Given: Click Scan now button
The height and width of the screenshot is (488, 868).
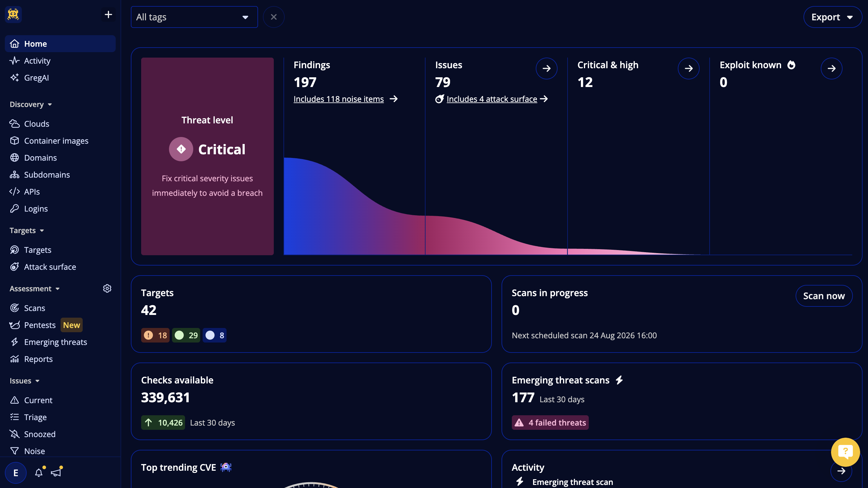Looking at the screenshot, I should click(824, 296).
